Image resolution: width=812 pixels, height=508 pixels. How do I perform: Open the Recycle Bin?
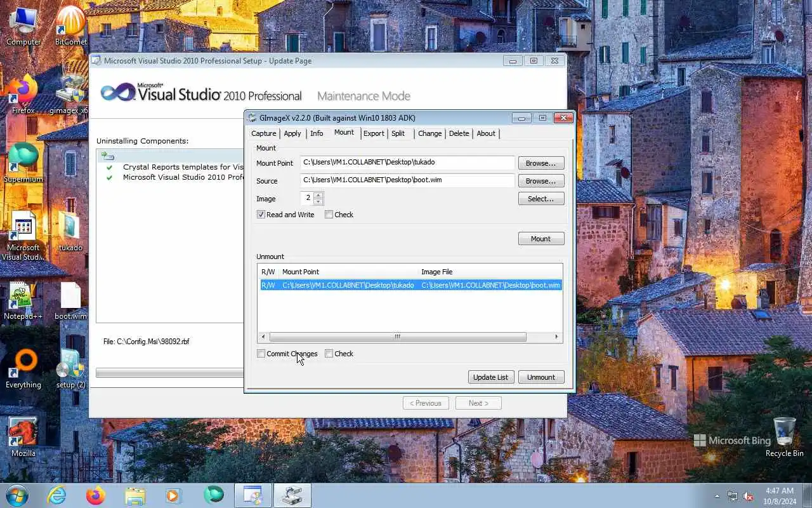[x=784, y=438]
